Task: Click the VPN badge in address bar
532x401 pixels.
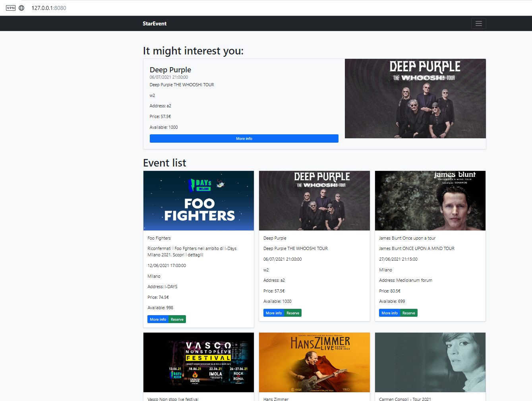Action: click(11, 8)
